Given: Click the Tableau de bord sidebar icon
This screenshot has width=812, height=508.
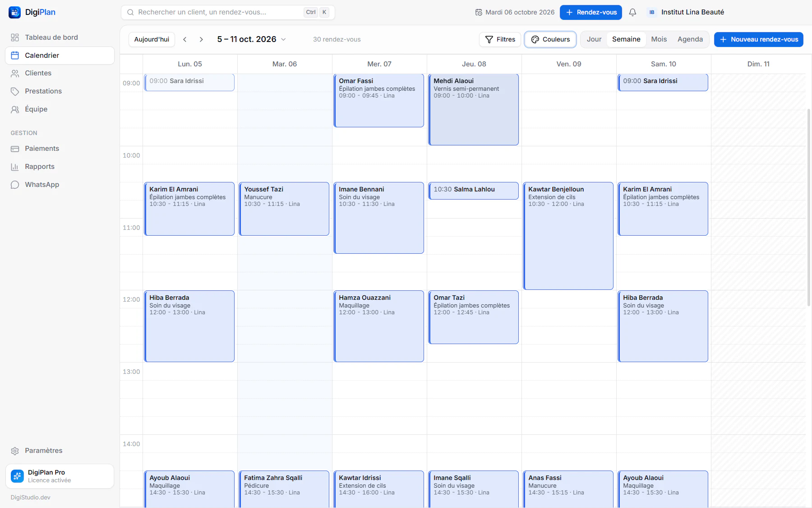Looking at the screenshot, I should (15, 37).
